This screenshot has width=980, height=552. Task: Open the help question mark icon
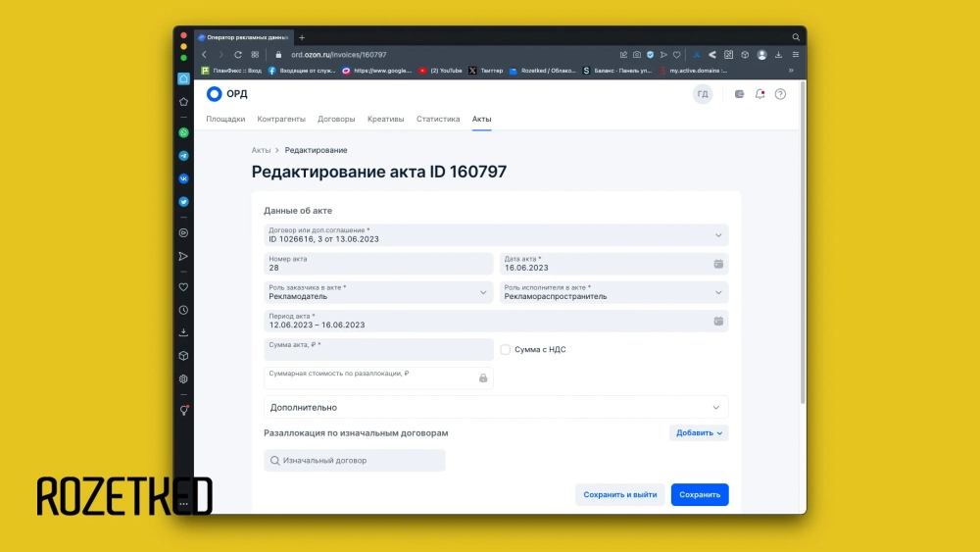pos(780,94)
